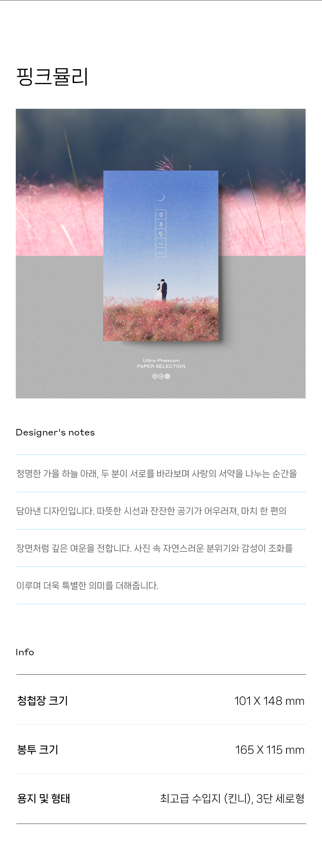Viewport: 322px width, 868px height.
Task: Click the Ultra-Premium PAPER SELECTION label
Action: (x=161, y=363)
